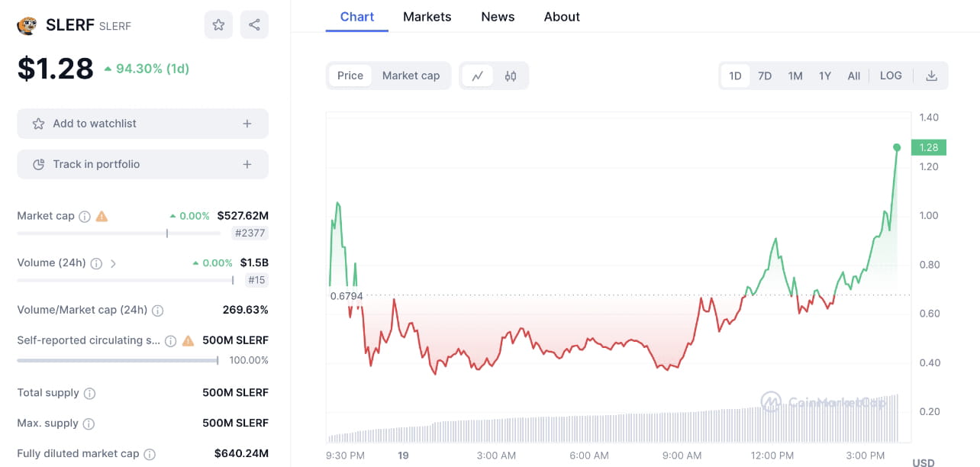Screen dimensions: 980x467
Task: Toggle the Market cap view
Action: (x=411, y=76)
